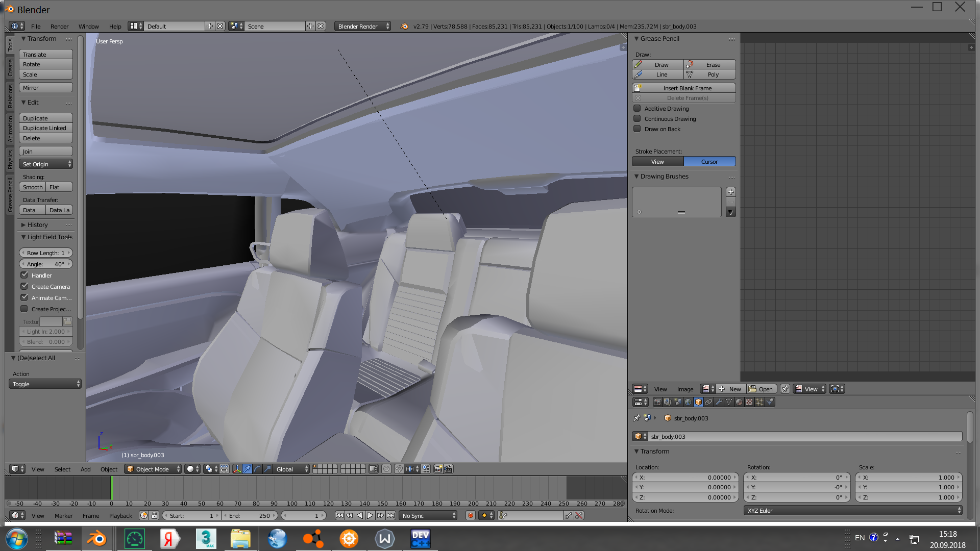Open the Modifiers wrench properties tab
The image size is (980, 551).
(719, 402)
